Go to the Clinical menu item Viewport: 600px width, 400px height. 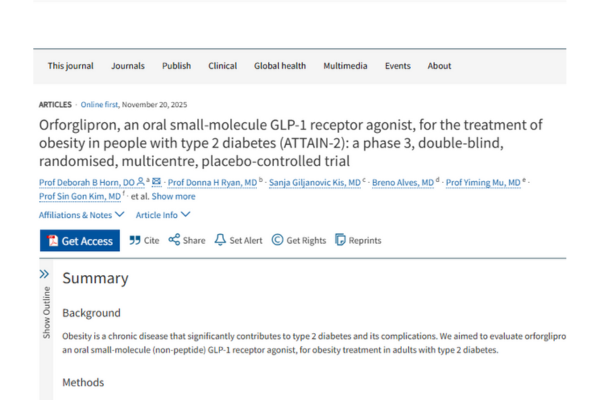222,66
